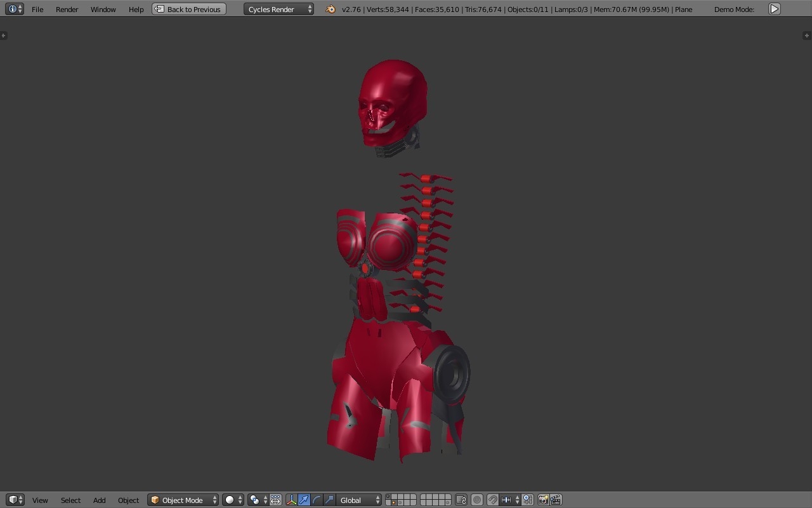The image size is (812, 508).
Task: Open the Object Mode dropdown
Action: [183, 500]
